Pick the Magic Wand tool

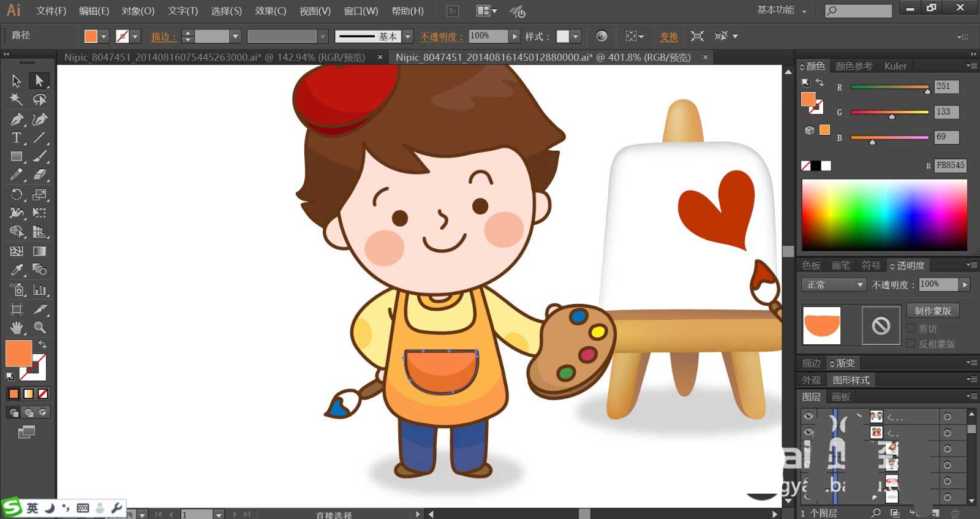[17, 99]
